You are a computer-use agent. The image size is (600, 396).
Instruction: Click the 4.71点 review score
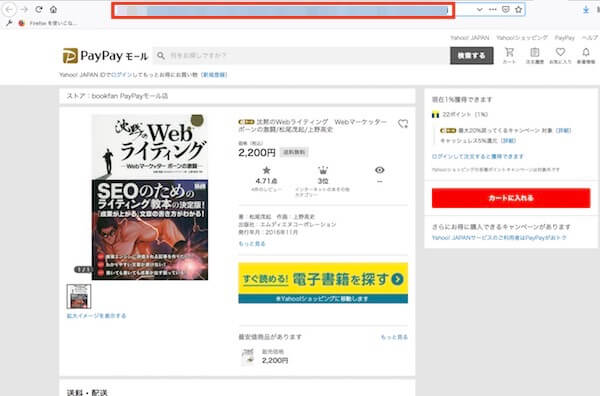coord(266,181)
